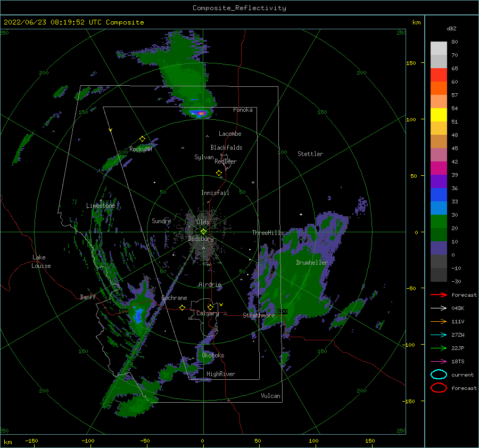Viewport: 479px width, 448px height.
Task: Click the Sylvan label on map
Action: [204, 157]
